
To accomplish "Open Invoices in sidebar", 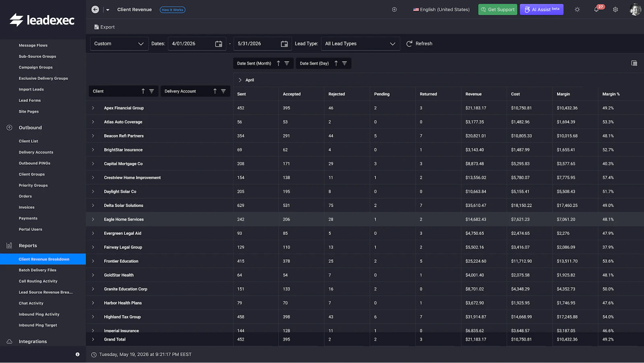I will click(x=27, y=207).
